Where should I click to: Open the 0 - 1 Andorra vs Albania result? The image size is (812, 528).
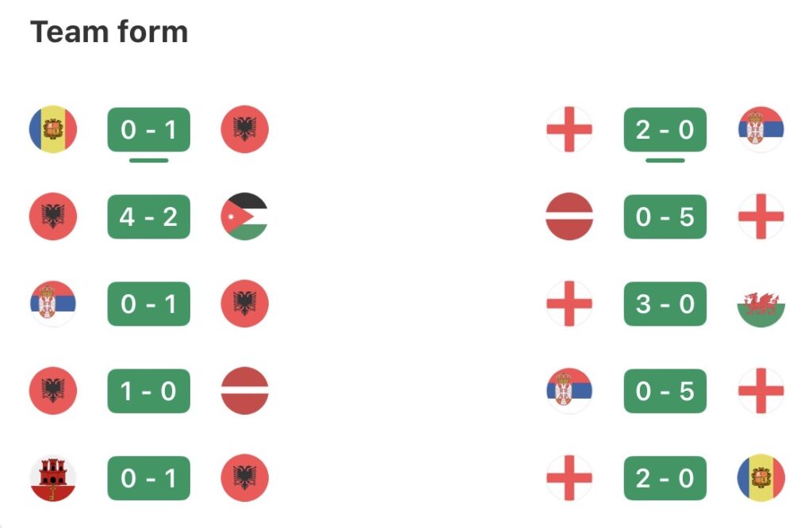149,129
